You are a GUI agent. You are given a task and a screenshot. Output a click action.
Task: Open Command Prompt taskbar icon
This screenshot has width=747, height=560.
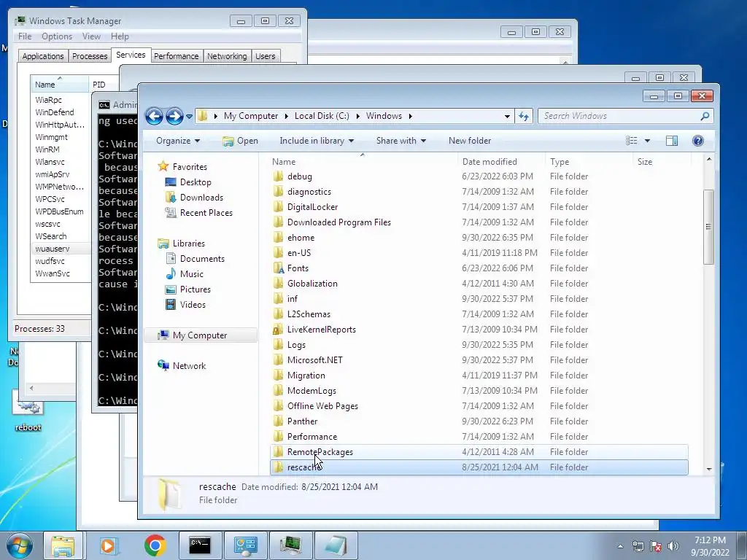pyautogui.click(x=200, y=545)
